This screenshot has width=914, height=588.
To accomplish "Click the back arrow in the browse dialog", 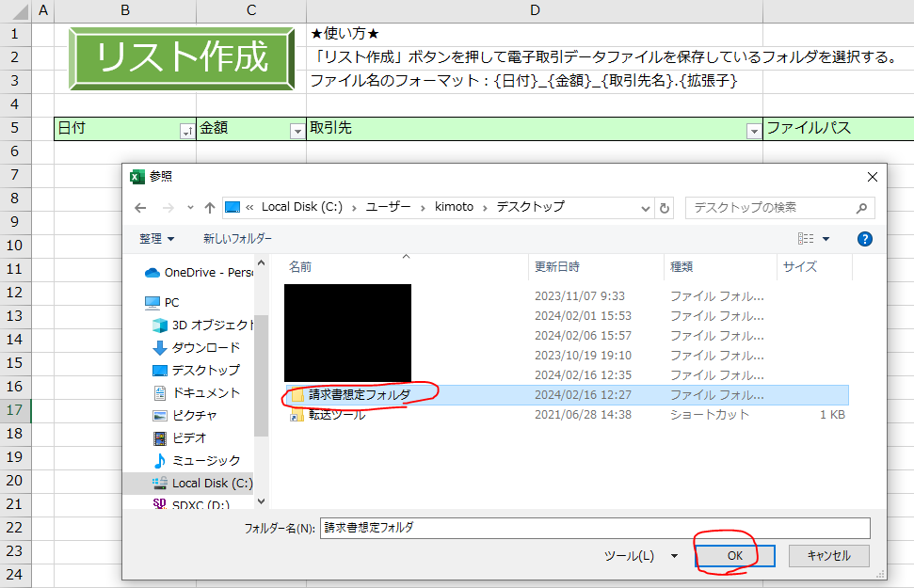I will pos(140,208).
